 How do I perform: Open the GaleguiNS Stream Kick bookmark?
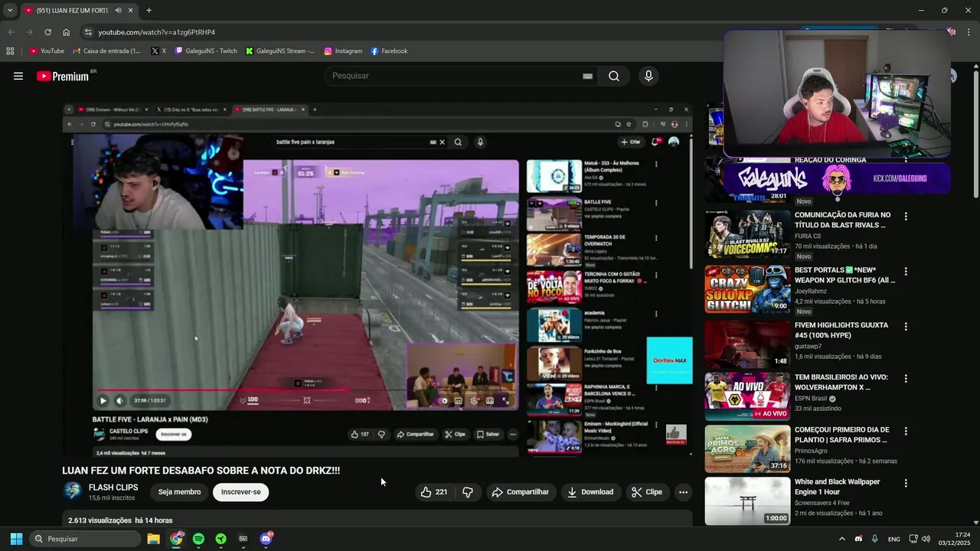[280, 51]
